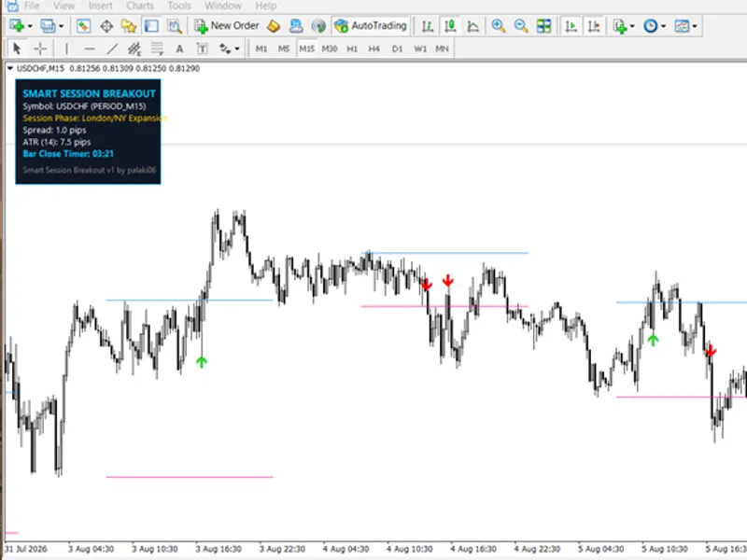Open the globe signal icon in the toolbar
The height and width of the screenshot is (560, 747).
click(x=318, y=26)
